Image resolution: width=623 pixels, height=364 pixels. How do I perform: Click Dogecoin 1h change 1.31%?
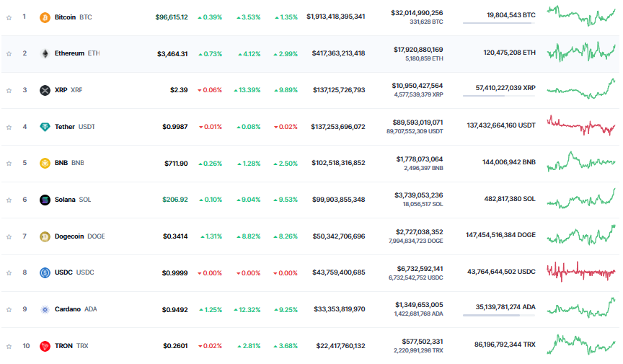(x=211, y=236)
